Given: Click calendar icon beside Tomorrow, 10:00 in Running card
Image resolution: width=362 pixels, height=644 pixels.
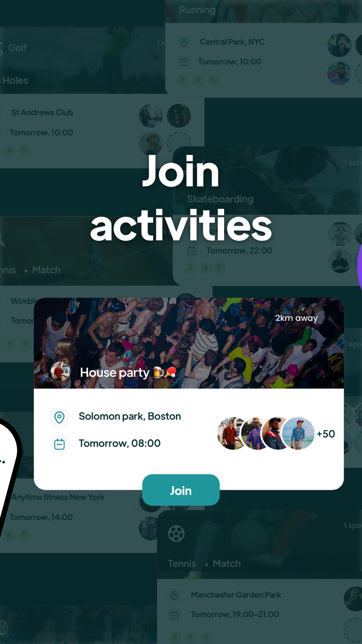Looking at the screenshot, I should pyautogui.click(x=184, y=62).
